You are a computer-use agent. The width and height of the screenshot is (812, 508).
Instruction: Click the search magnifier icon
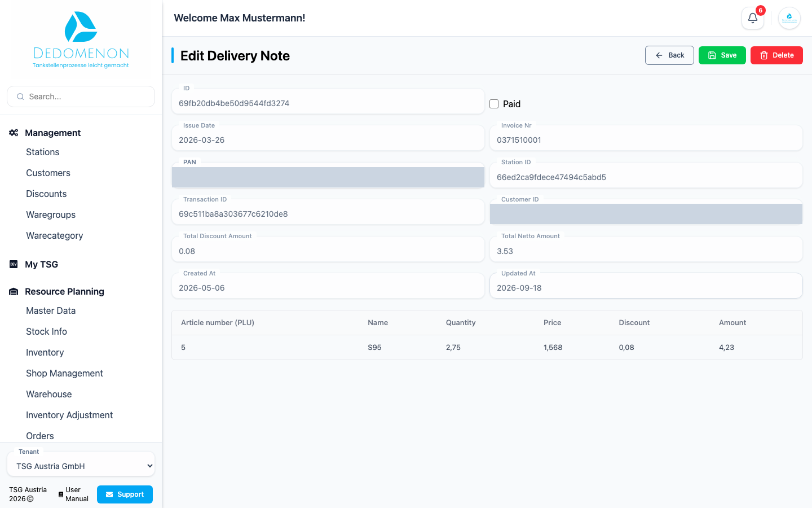coord(20,97)
